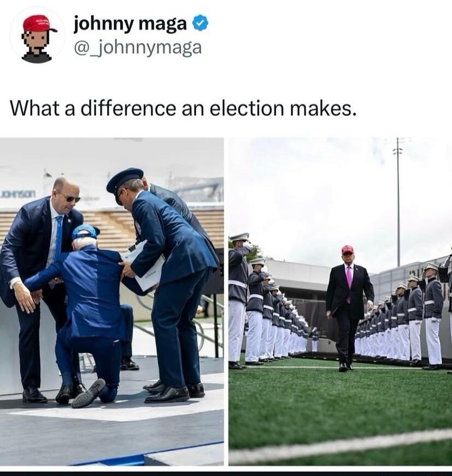Viewport: 452px width, 476px height.
Task: Click the shoe sole in the left photo
Action: [x=89, y=393]
